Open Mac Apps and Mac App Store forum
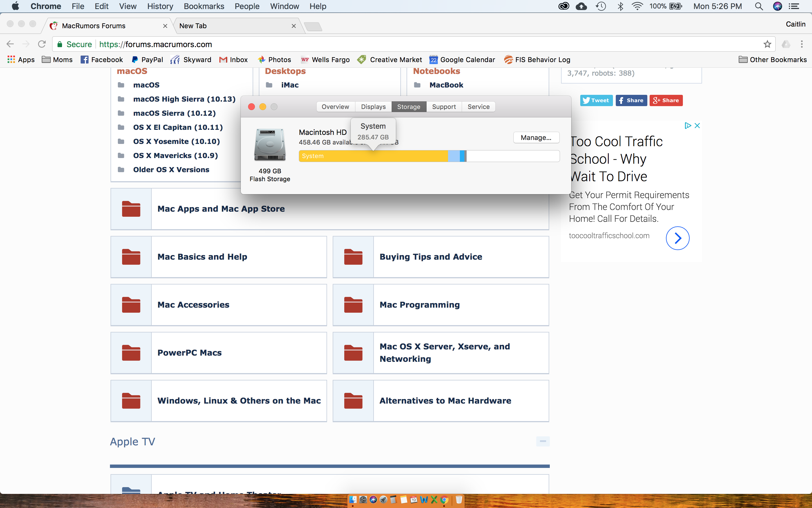The height and width of the screenshot is (508, 812). [x=221, y=209]
